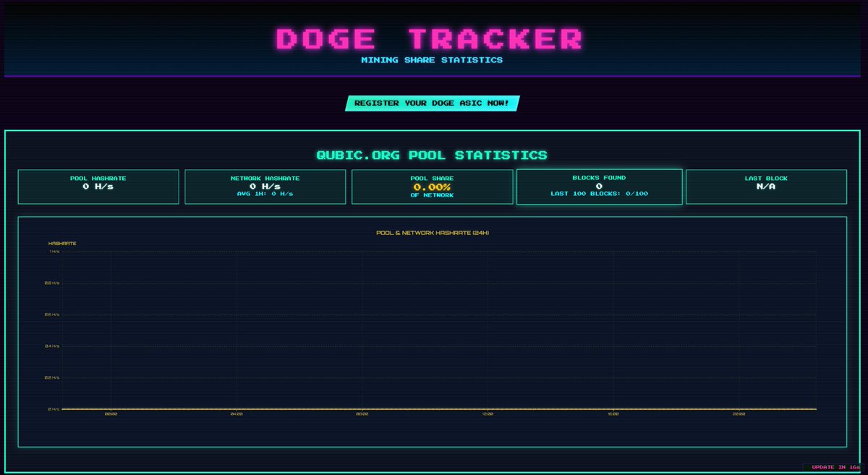
Task: Click the POOL SHARE percentage card
Action: click(433, 187)
